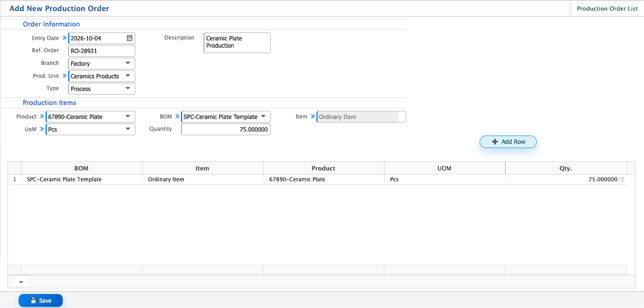Expand the Type dropdown showing Process
The width and height of the screenshot is (644, 308).
[x=102, y=89]
